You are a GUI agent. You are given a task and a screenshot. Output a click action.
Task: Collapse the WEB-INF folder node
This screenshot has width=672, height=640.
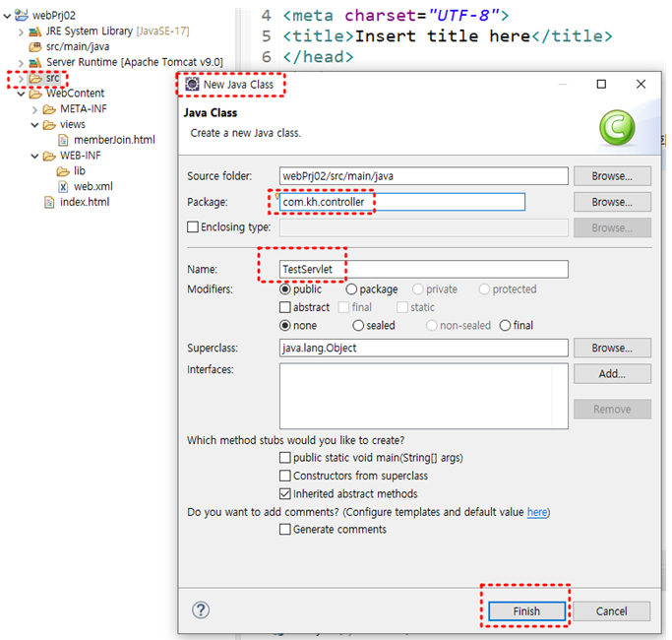[x=34, y=157]
